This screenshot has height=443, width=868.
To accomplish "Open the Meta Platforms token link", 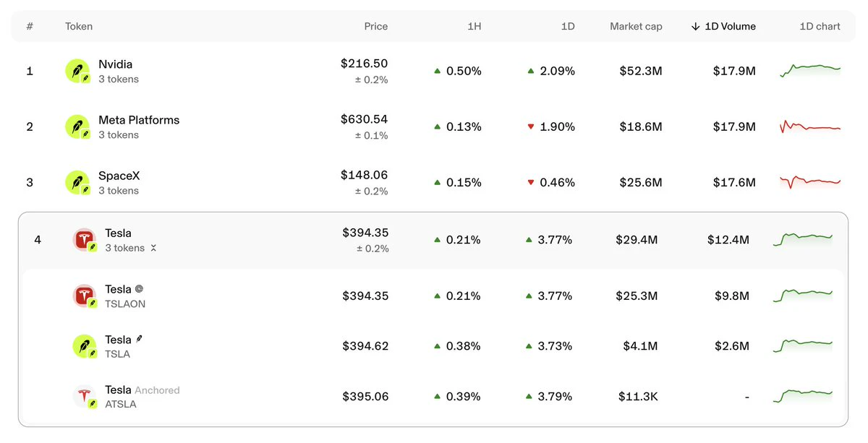I will click(139, 120).
